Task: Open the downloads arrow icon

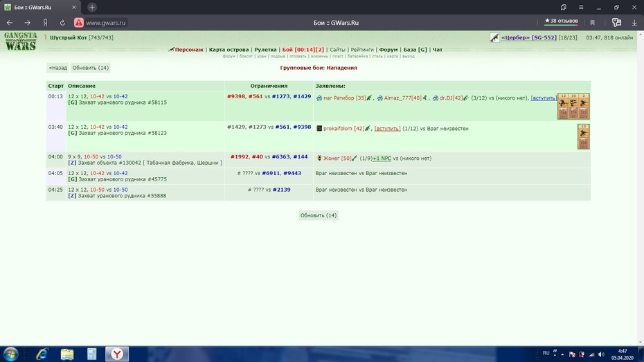Action: coord(634,23)
